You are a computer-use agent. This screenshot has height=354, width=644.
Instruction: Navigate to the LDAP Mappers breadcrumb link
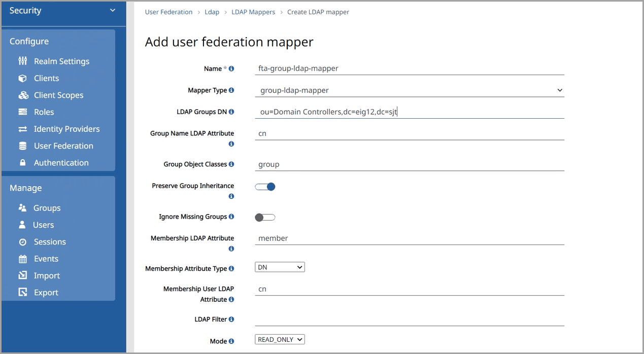point(253,12)
